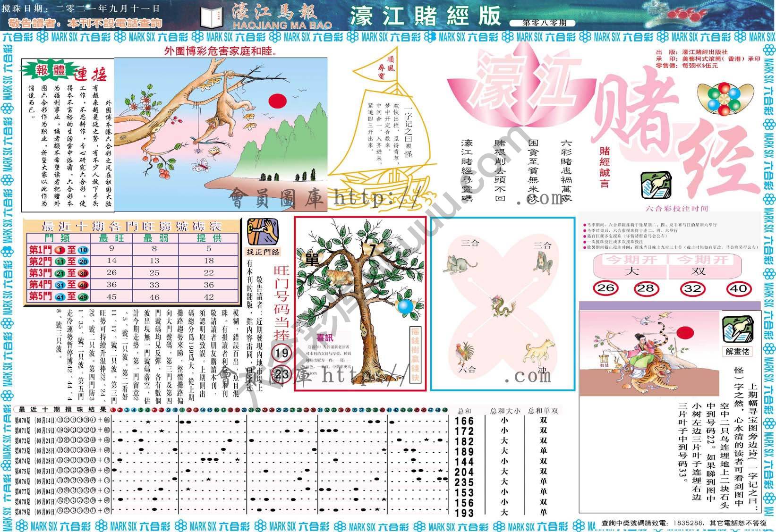776x532 pixels.
Task: Click the 大 result under 今期开
Action: [631, 271]
